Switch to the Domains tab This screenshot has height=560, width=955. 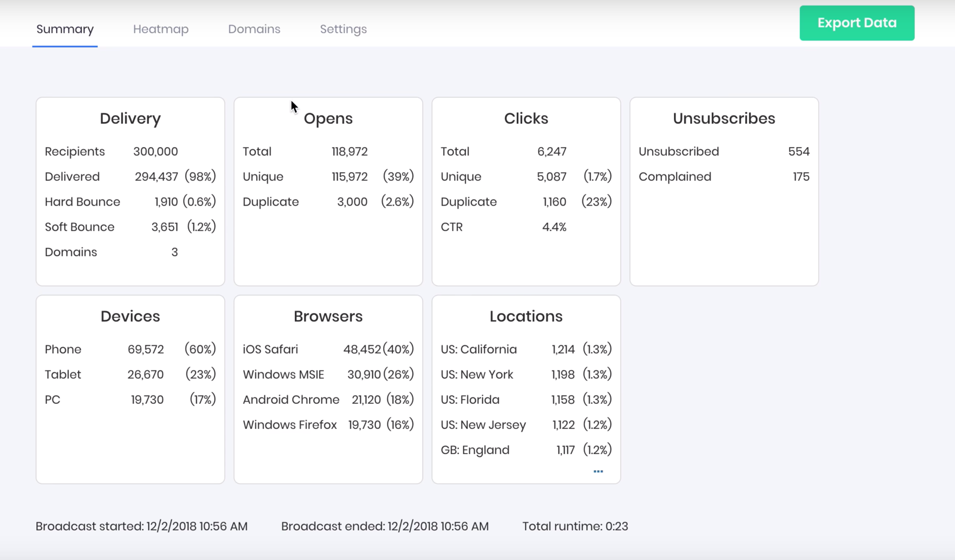coord(254,29)
